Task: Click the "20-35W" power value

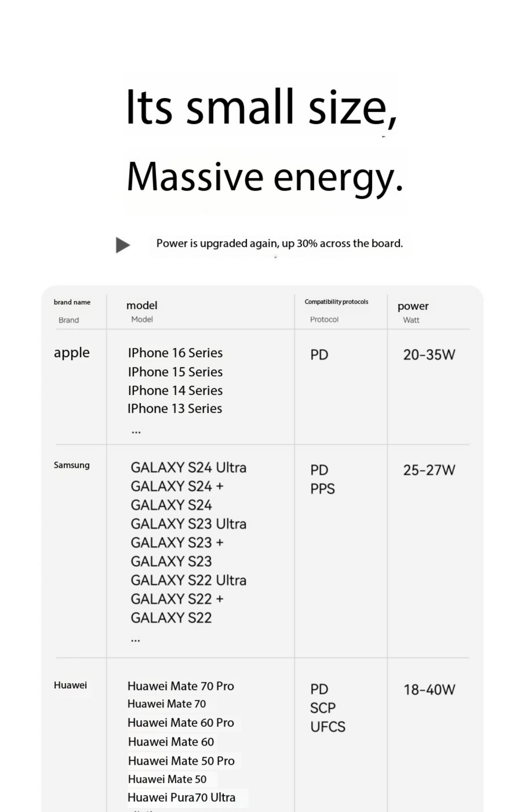Action: pyautogui.click(x=429, y=355)
